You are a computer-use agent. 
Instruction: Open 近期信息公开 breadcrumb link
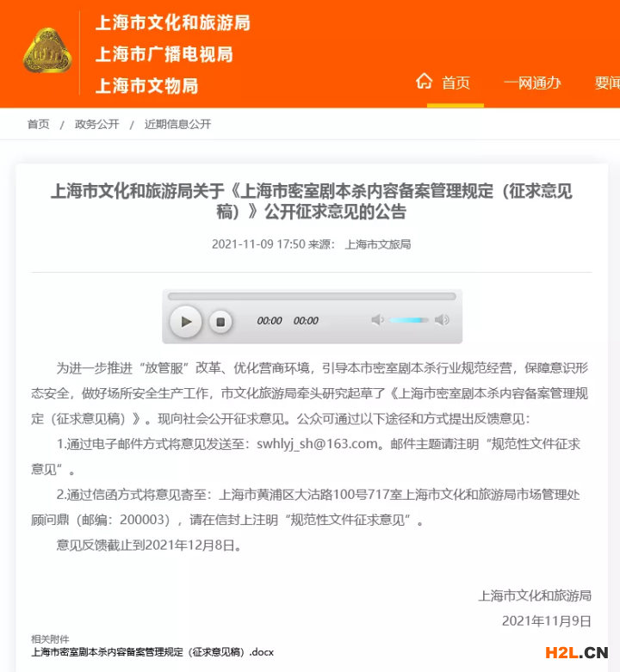pos(177,124)
